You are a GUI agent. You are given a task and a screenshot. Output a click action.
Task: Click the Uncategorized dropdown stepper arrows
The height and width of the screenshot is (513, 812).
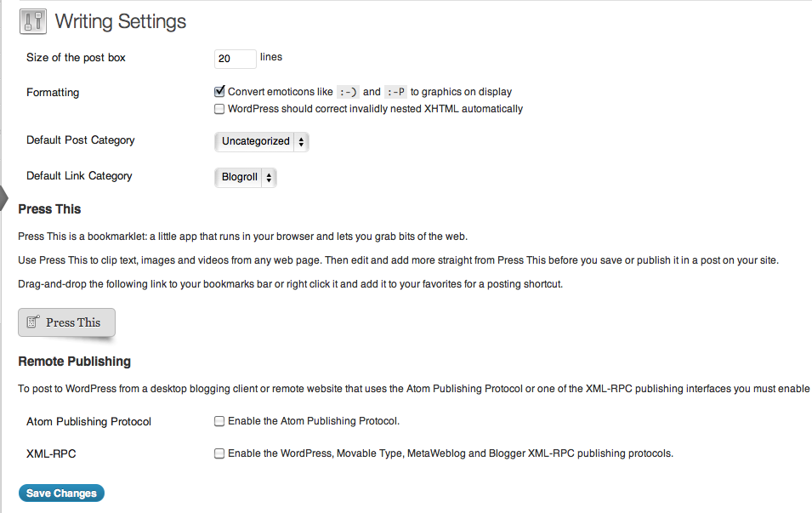point(301,141)
